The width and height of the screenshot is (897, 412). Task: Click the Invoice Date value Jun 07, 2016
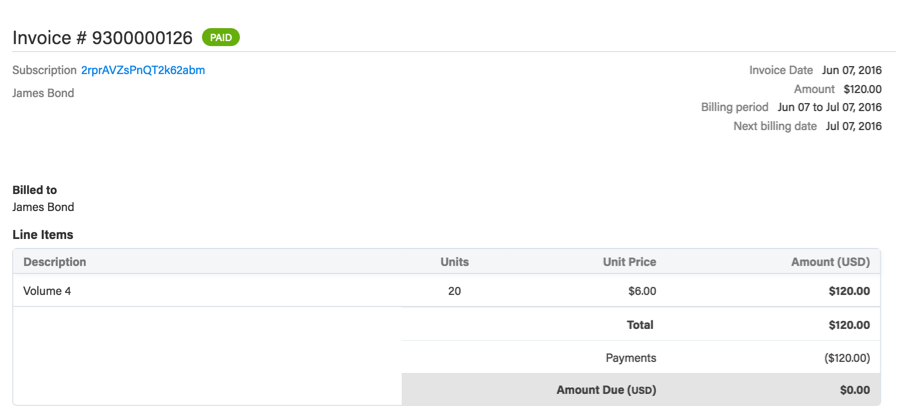(x=851, y=70)
